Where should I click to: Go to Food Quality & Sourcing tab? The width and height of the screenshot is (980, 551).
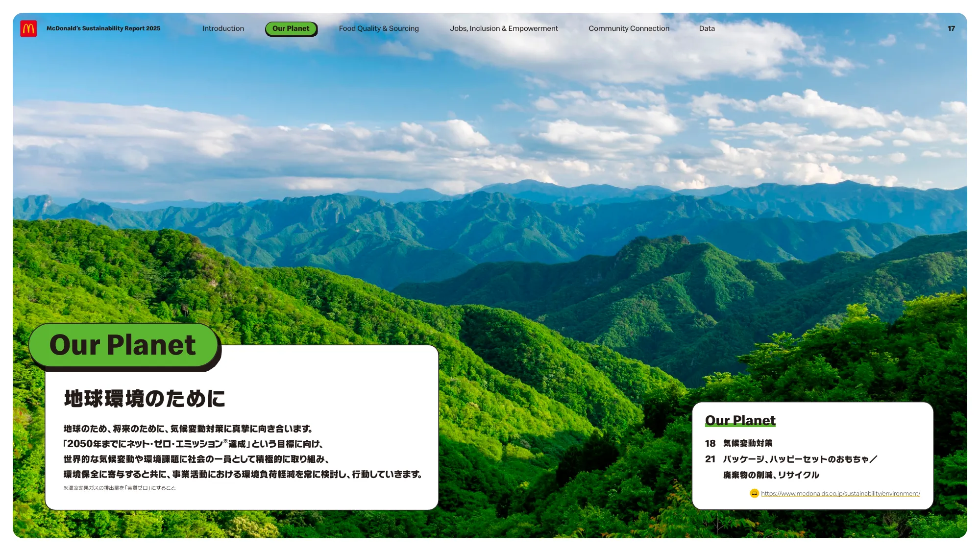(379, 28)
